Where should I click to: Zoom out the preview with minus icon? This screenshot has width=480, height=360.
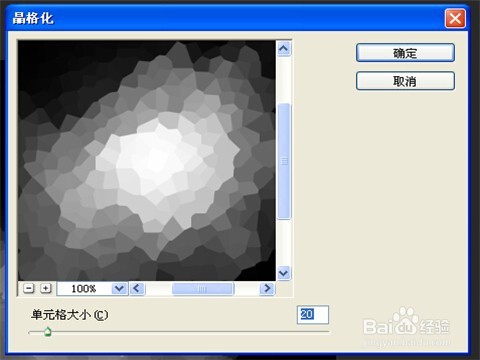pyautogui.click(x=29, y=288)
